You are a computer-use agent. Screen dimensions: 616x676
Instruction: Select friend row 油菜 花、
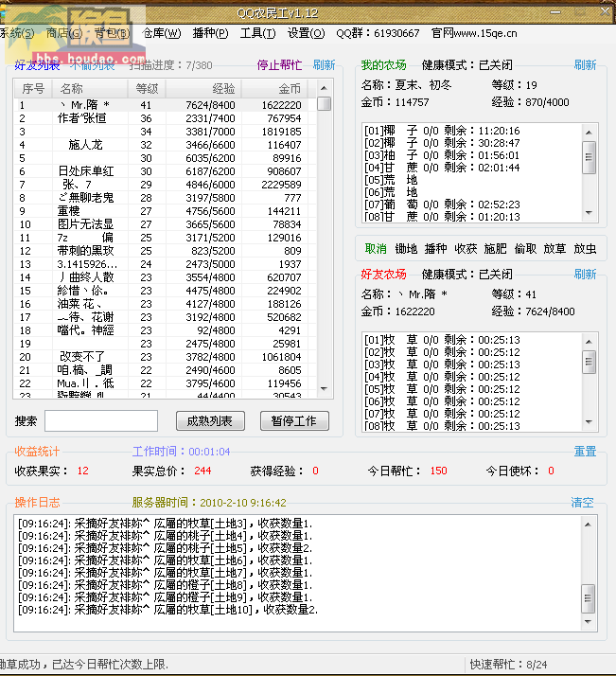coord(166,304)
